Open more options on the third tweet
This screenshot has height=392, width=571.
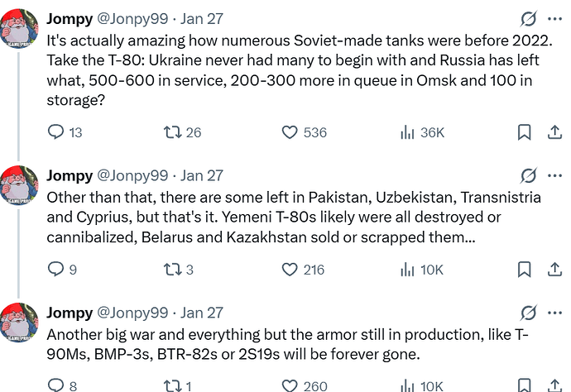(x=554, y=313)
